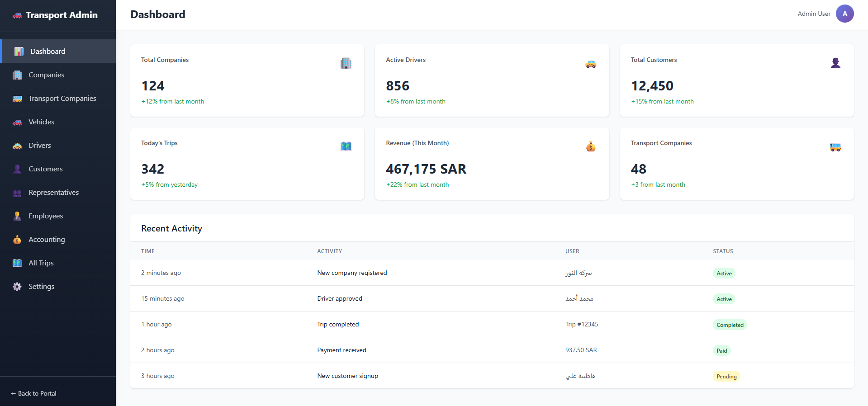Navigate to the Drivers page
The image size is (868, 406).
39,146
